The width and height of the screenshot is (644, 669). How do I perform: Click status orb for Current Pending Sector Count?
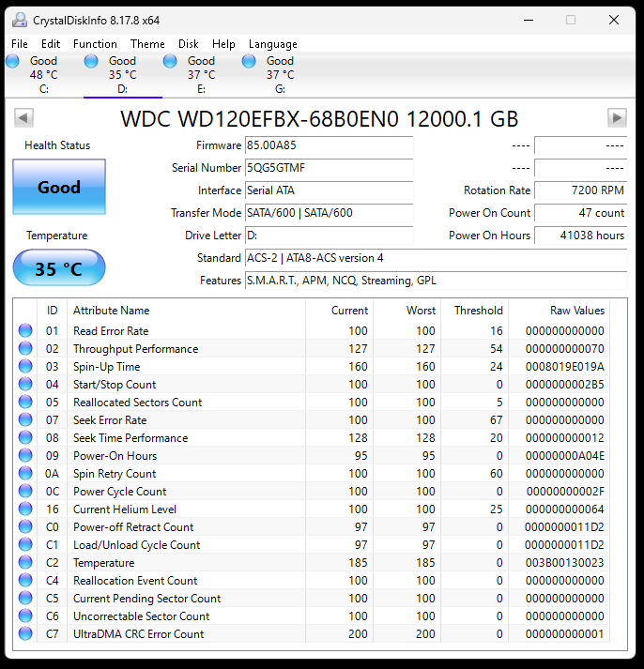25,599
